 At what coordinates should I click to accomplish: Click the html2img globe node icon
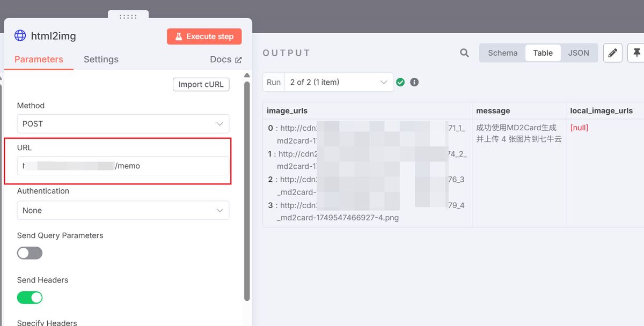(x=20, y=36)
